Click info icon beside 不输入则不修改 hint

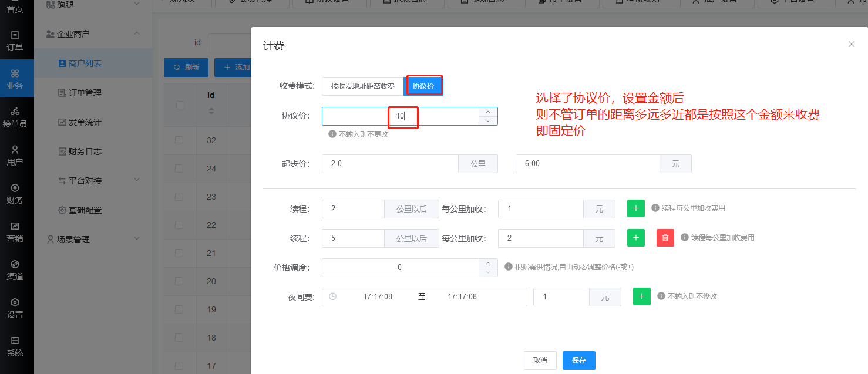click(x=661, y=296)
